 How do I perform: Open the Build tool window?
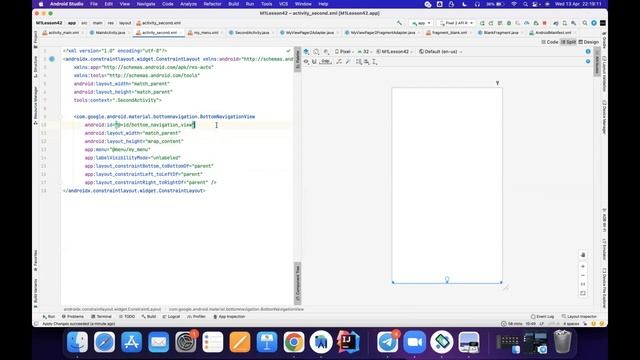[x=149, y=316]
